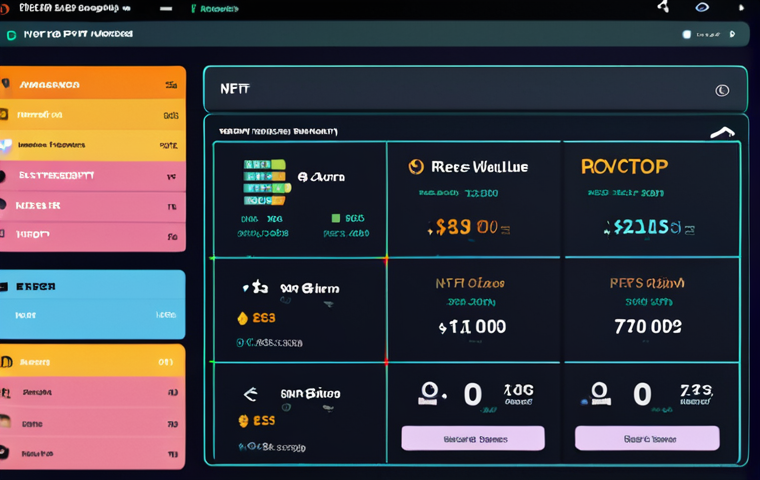Click the pin icon in the orange sidebar row
760x480 pixels.
tap(5, 83)
